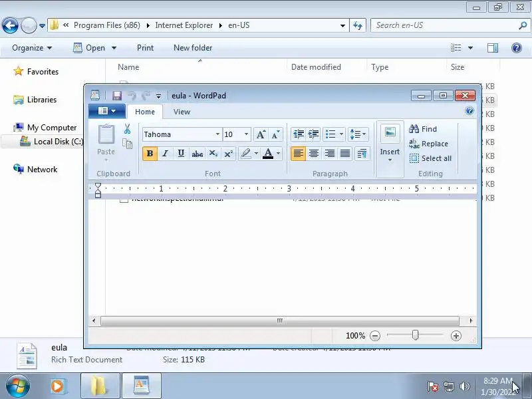532x399 pixels.
Task: Click New folder in Explorer toolbar
Action: pyautogui.click(x=193, y=48)
